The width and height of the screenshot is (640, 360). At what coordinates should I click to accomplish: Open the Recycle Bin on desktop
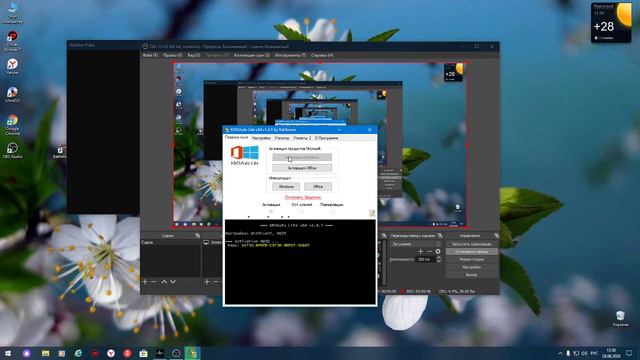[620, 318]
